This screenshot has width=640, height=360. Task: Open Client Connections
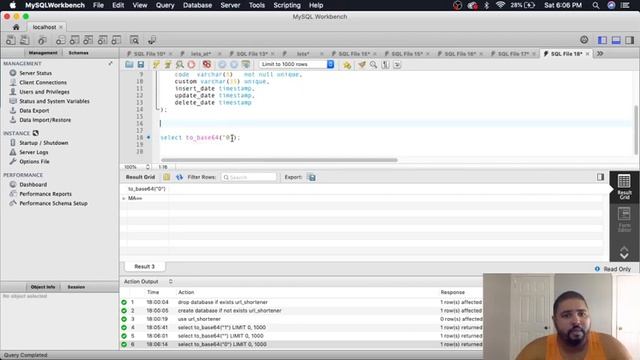coord(43,82)
